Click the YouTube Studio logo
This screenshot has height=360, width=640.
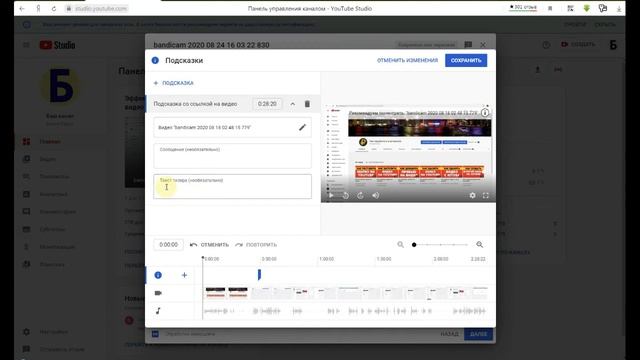57,45
